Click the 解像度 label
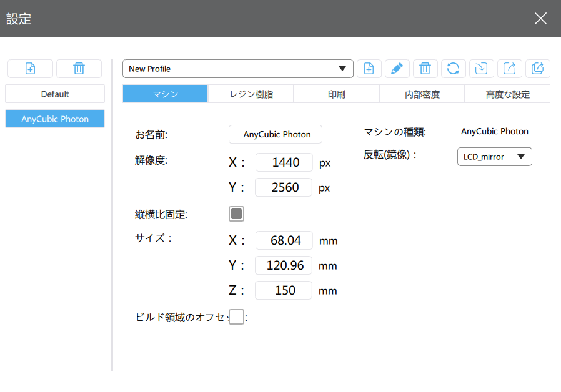 (x=151, y=160)
